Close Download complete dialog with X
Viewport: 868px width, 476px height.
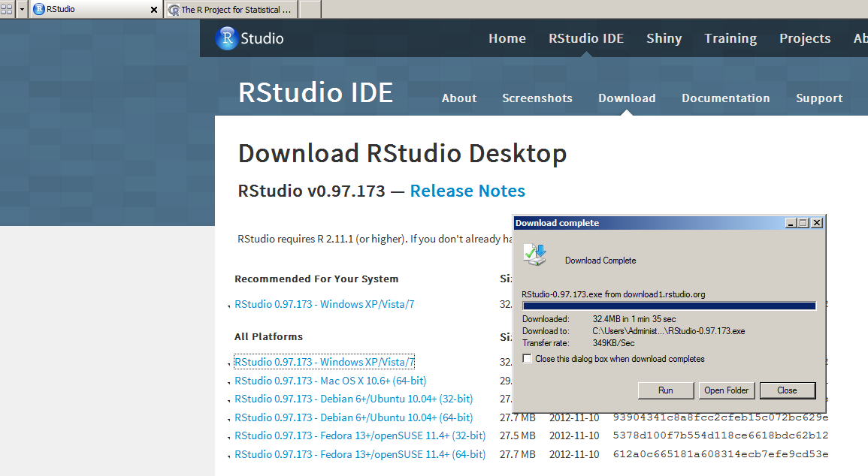(816, 223)
